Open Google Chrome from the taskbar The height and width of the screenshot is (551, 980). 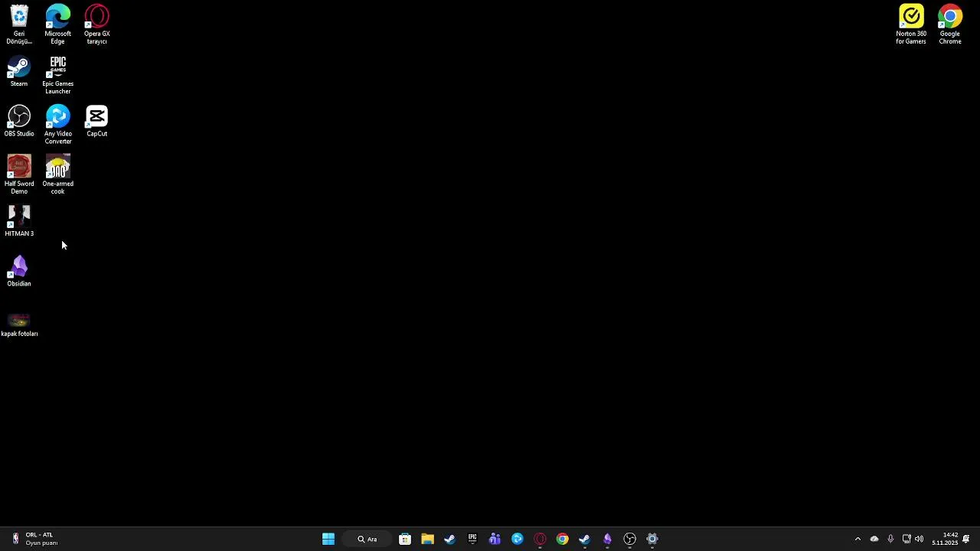pyautogui.click(x=563, y=539)
